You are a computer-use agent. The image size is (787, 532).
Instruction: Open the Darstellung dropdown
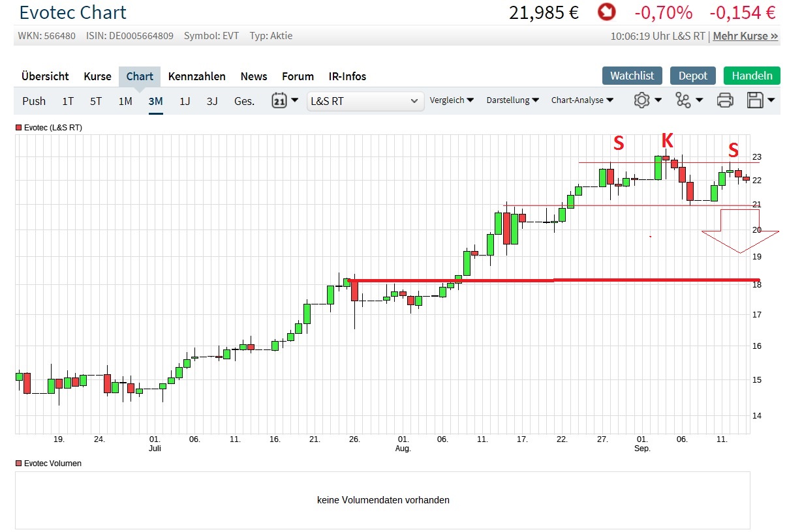click(511, 101)
